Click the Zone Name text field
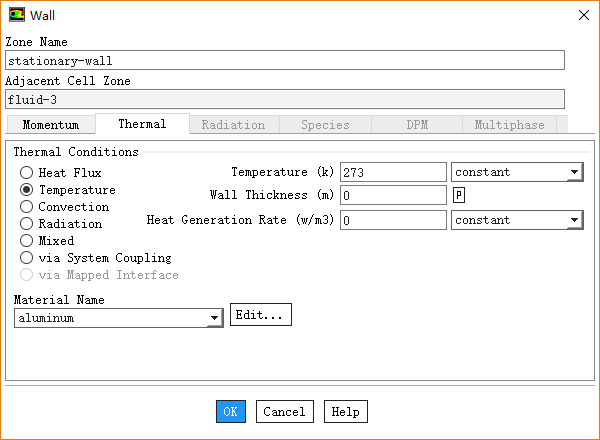The image size is (600, 440). pyautogui.click(x=284, y=60)
